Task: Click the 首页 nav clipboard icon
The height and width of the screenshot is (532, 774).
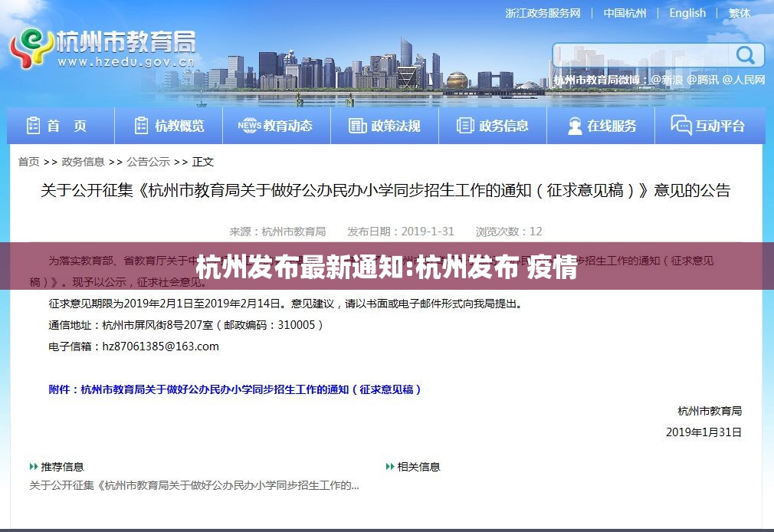Action: pyautogui.click(x=33, y=126)
